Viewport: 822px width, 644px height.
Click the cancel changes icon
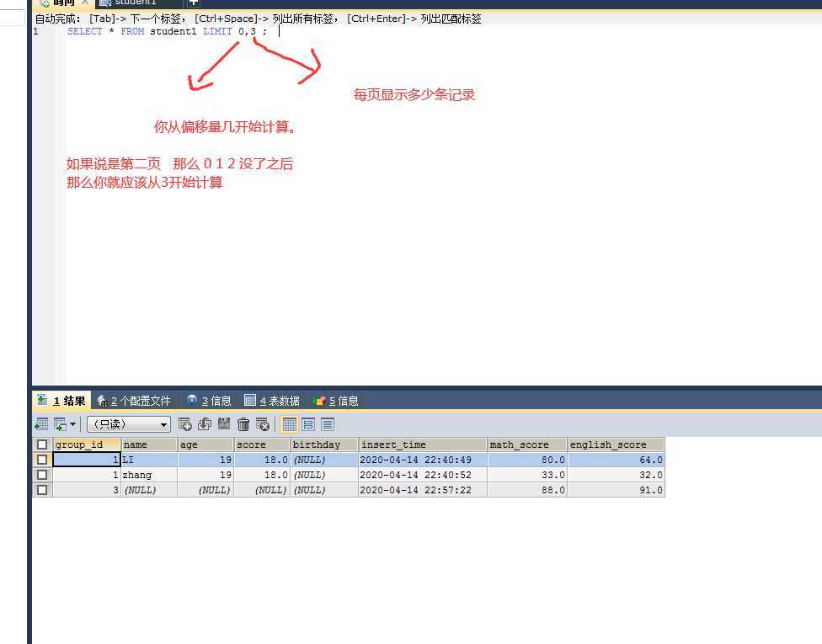coord(263,424)
